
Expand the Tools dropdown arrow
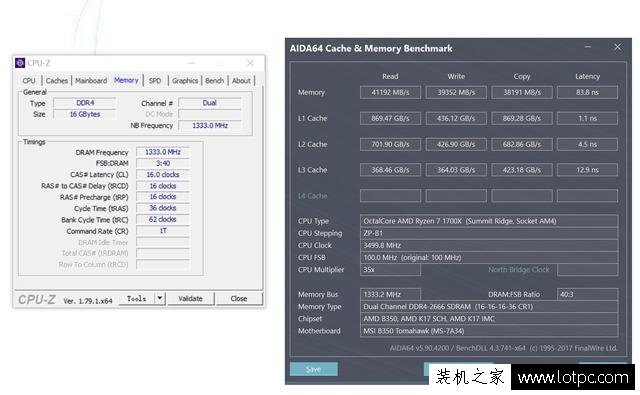pyautogui.click(x=160, y=299)
